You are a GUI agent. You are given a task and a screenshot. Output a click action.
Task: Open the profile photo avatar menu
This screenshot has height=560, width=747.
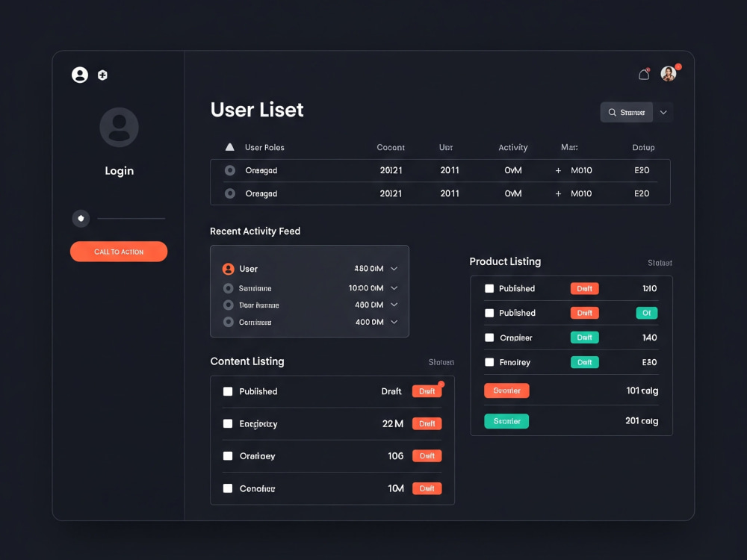click(669, 74)
